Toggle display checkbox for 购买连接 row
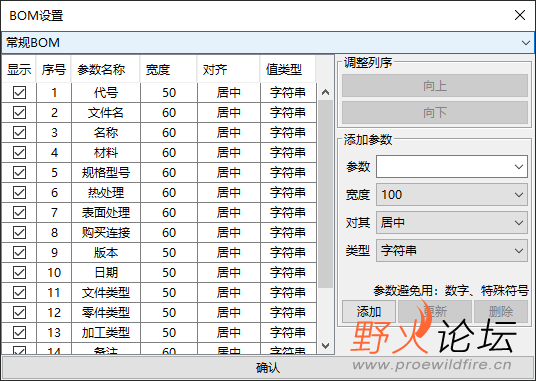The image size is (536, 381). 19,232
